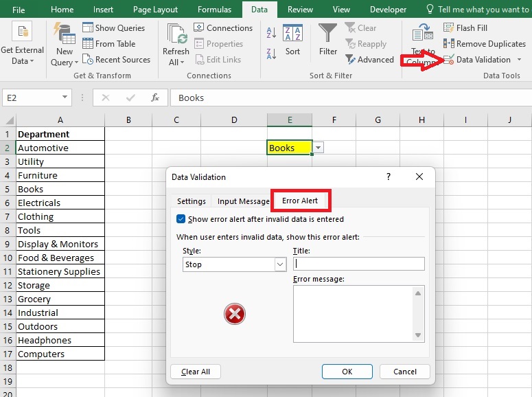The width and height of the screenshot is (532, 397).
Task: Click the Error message text area
Action: click(353, 314)
